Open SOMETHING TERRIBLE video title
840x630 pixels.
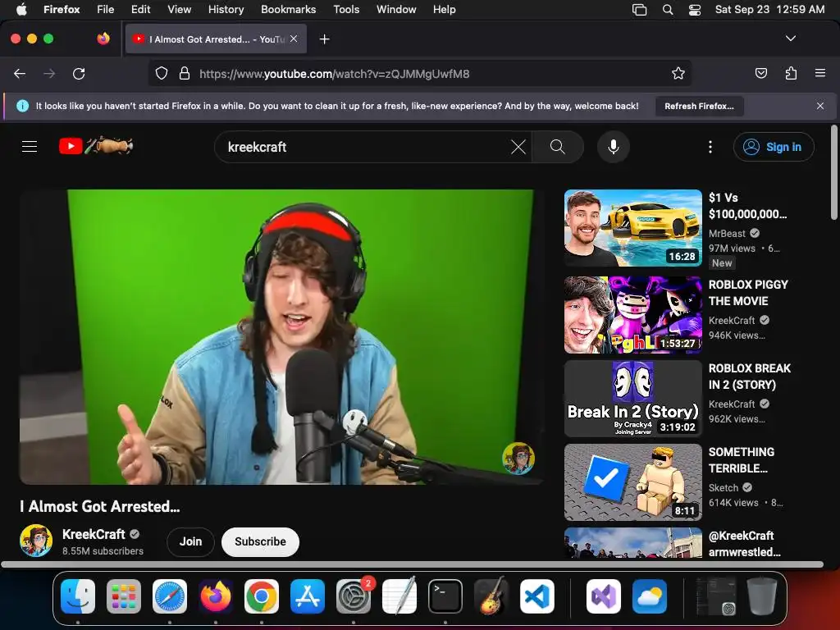click(x=742, y=460)
